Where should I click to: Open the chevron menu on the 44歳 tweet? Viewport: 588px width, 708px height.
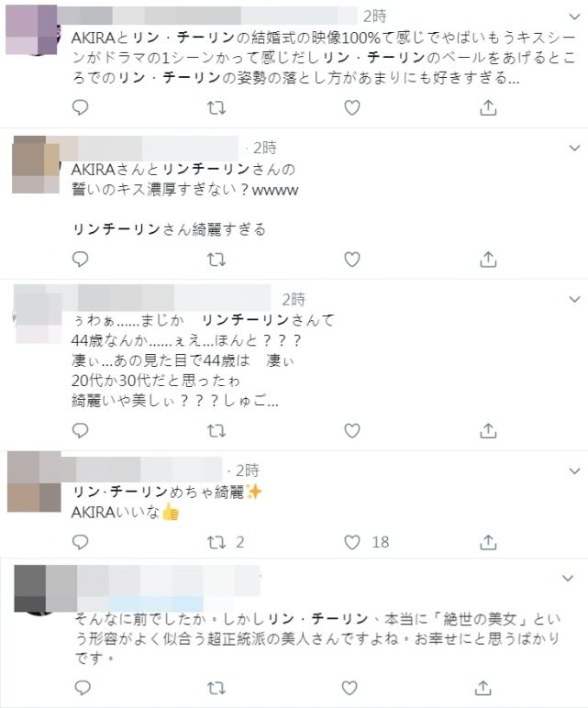coord(574,299)
